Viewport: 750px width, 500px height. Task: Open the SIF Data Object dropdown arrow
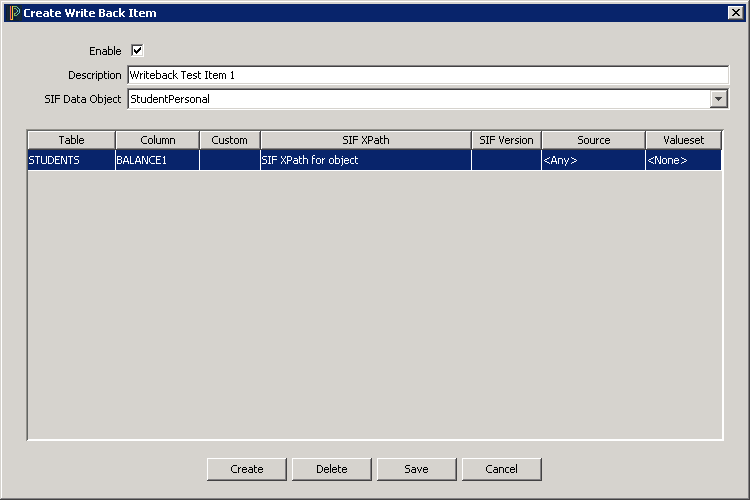[718, 99]
